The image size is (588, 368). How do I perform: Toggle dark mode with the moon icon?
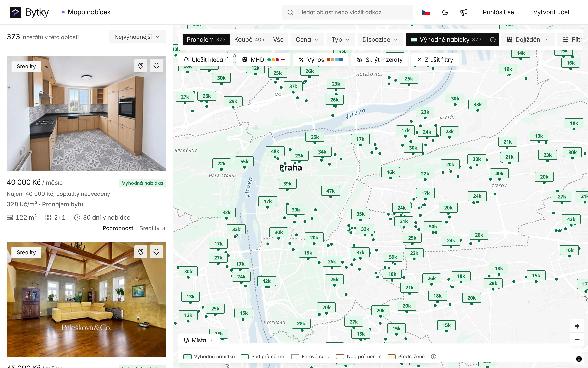[445, 12]
